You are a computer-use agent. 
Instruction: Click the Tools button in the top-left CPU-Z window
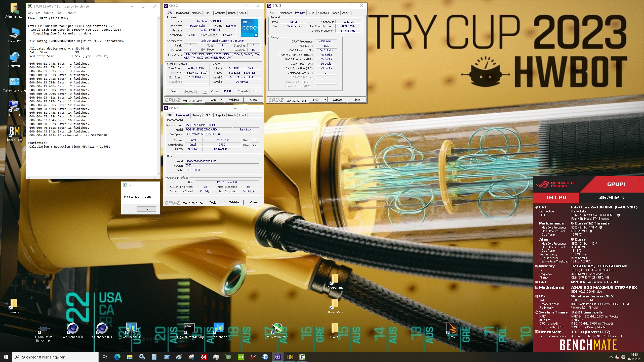(213, 100)
